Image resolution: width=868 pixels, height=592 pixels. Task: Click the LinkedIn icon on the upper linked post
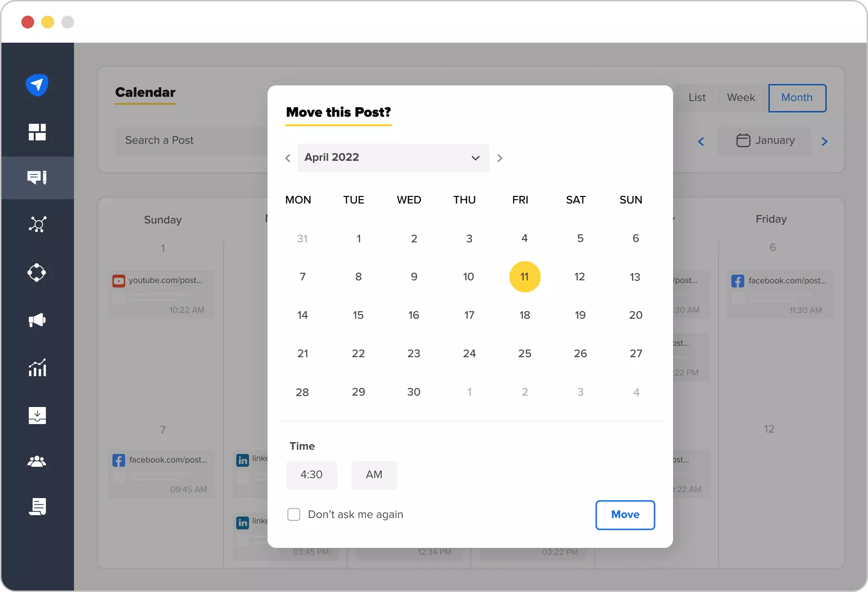pyautogui.click(x=242, y=460)
